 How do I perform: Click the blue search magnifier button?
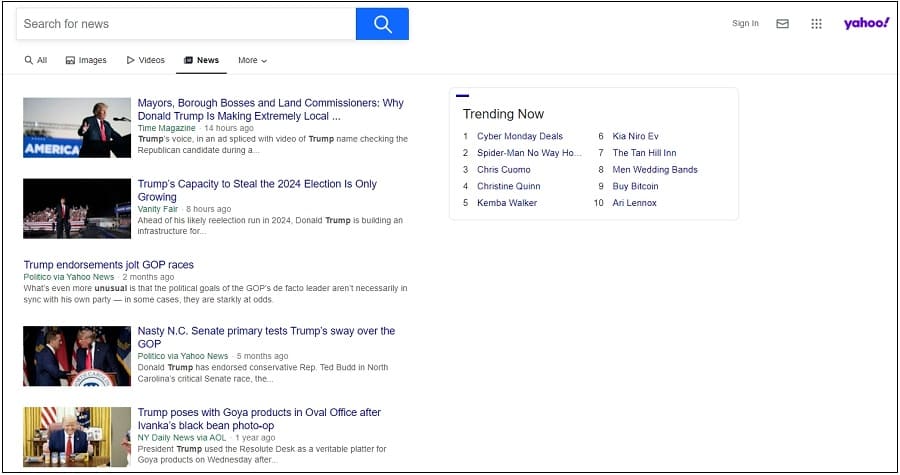click(382, 24)
